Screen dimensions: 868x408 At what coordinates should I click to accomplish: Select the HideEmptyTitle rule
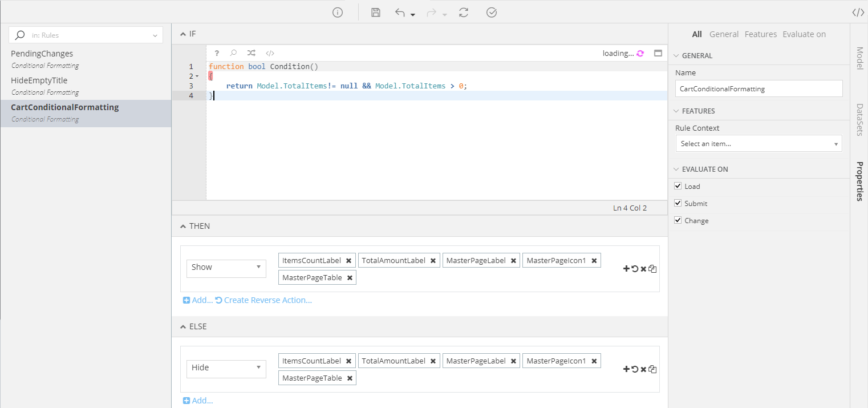pos(39,80)
